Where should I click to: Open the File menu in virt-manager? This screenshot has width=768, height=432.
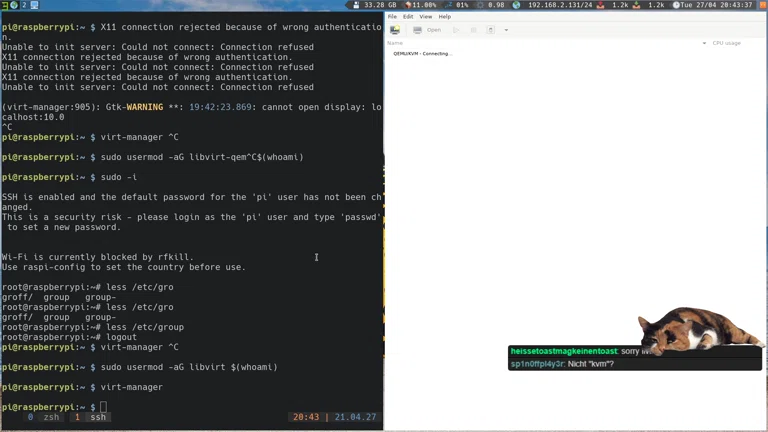point(392,17)
